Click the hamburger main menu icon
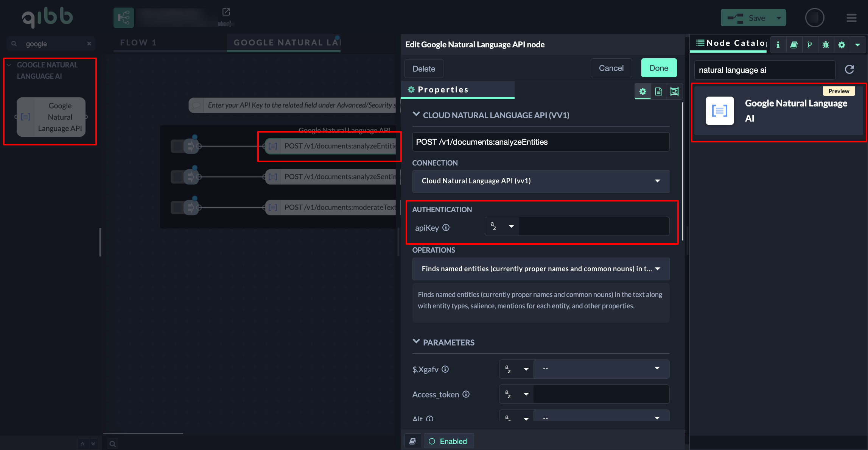 pyautogui.click(x=851, y=18)
